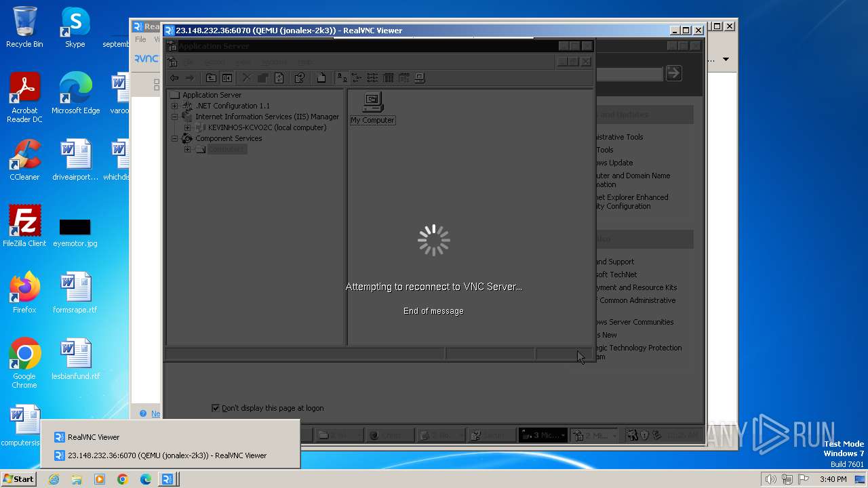Open the File menu in Application Server console
The height and width of the screenshot is (488, 868).
[x=188, y=62]
